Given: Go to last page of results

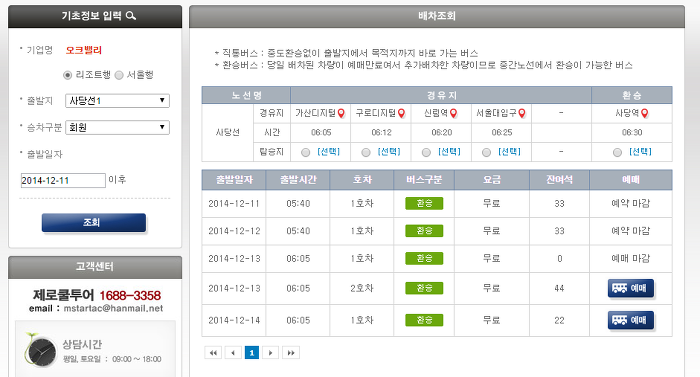Looking at the screenshot, I should coord(291,353).
